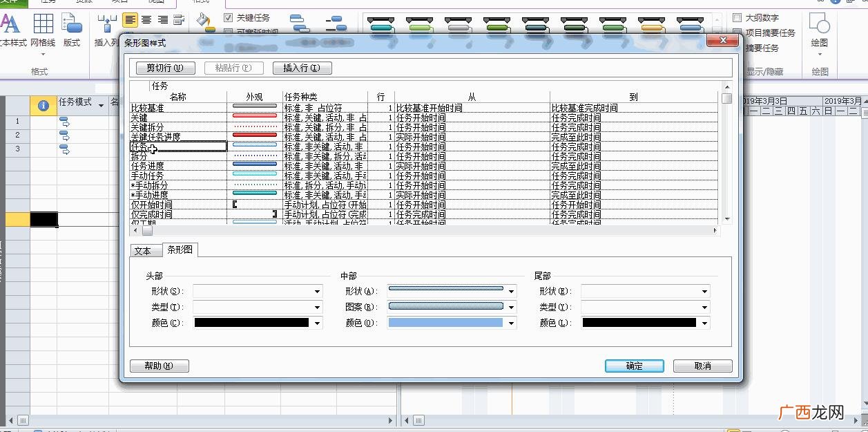Image resolution: width=868 pixels, height=432 pixels.
Task: Click the 比较基准完成时间 cell
Action: pyautogui.click(x=634, y=108)
